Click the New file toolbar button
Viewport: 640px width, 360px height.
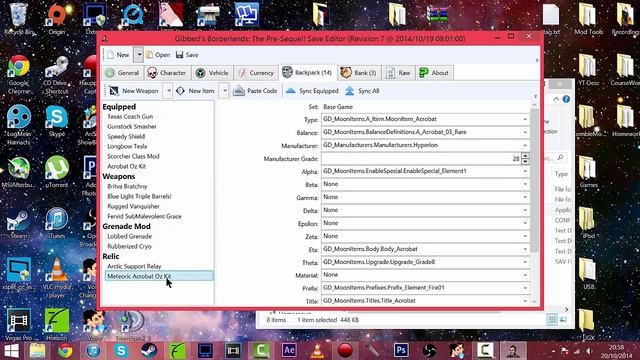(118, 55)
